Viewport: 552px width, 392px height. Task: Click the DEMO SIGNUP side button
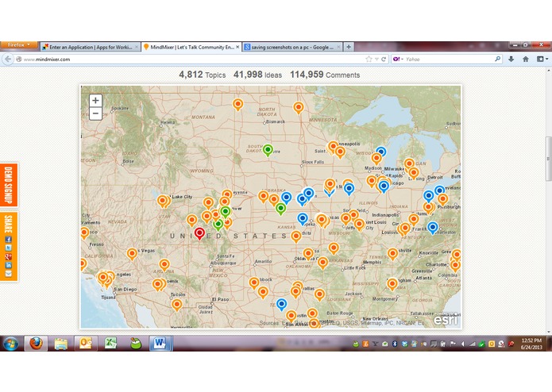tap(9, 185)
